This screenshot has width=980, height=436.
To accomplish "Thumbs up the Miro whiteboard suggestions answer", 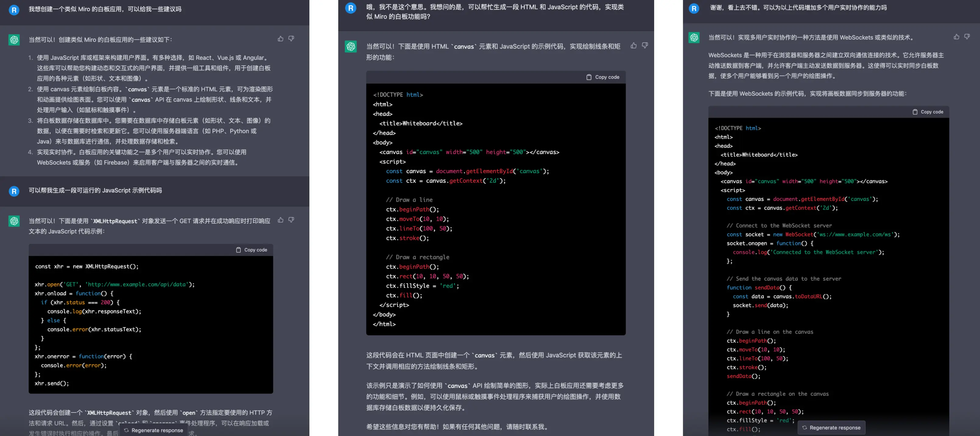I will pos(280,39).
